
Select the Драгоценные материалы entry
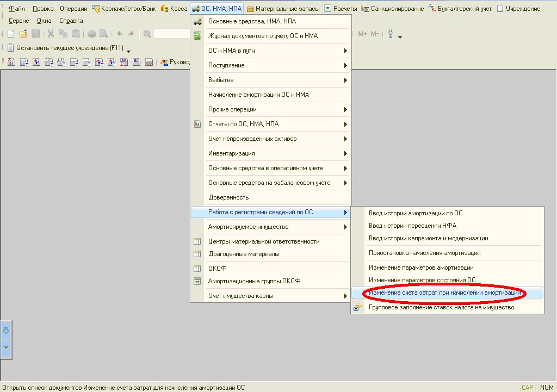(271, 254)
